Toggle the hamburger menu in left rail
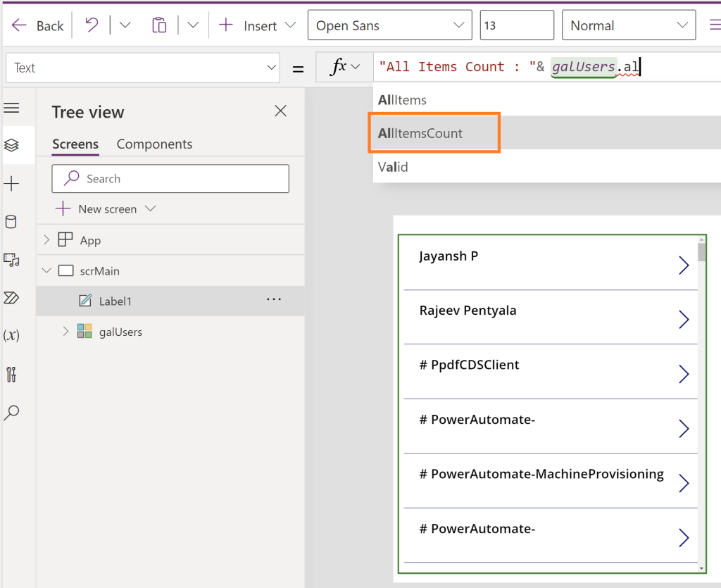Viewport: 721px width, 588px height. pos(11,108)
